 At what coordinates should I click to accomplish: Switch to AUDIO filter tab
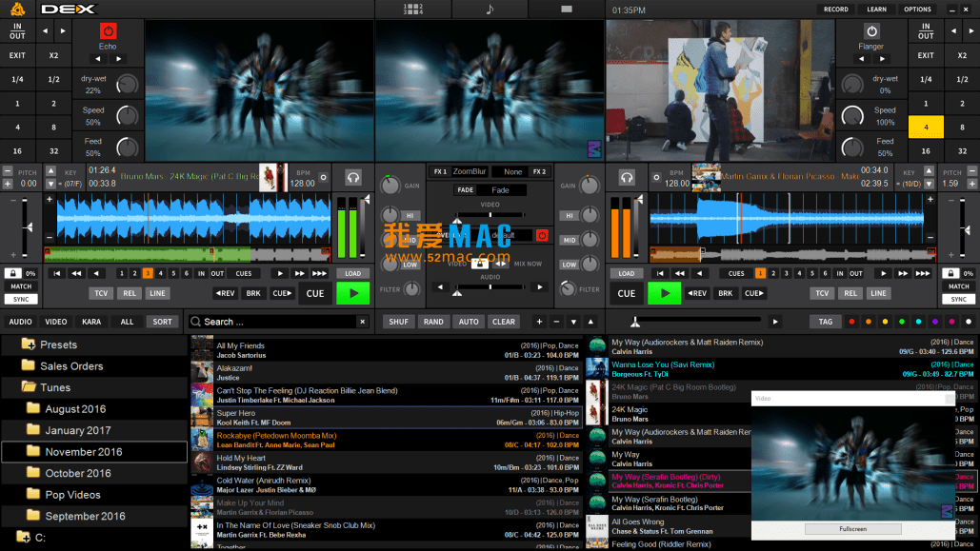tap(21, 322)
